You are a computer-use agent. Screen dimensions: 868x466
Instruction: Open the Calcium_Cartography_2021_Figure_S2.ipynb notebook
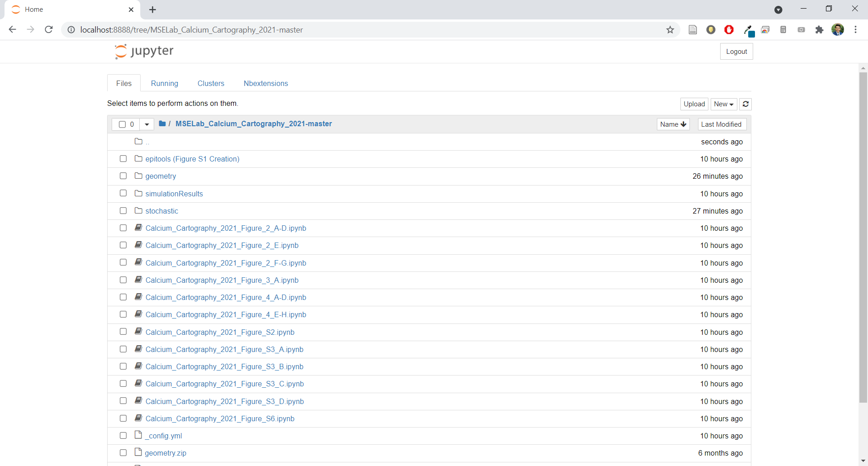(220, 332)
